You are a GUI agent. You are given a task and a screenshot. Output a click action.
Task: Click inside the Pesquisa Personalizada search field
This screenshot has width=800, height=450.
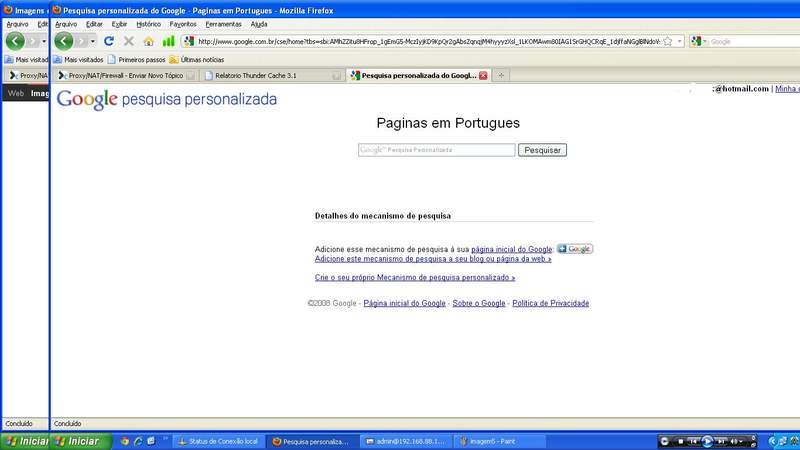[436, 150]
